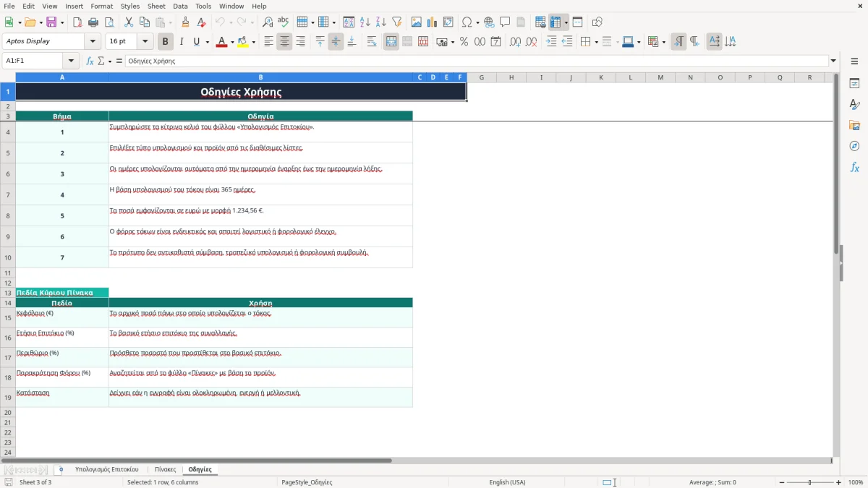The width and height of the screenshot is (868, 488).
Task: Open the sidebar Navigator compass icon
Action: pos(854,146)
